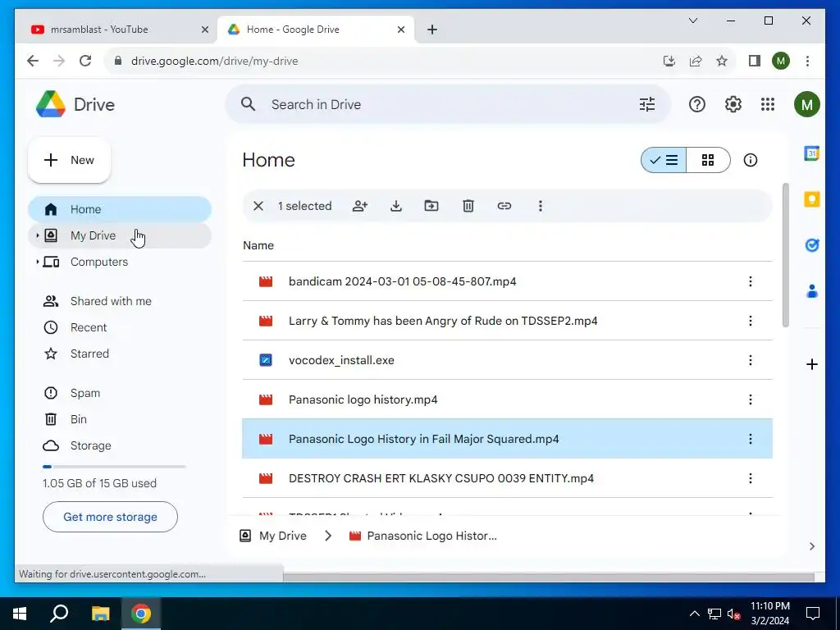Move selected file to bin
The height and width of the screenshot is (630, 840).
468,206
